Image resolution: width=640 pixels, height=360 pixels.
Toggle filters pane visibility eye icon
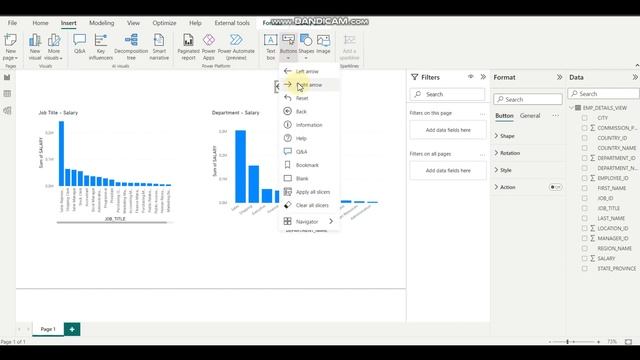point(471,77)
